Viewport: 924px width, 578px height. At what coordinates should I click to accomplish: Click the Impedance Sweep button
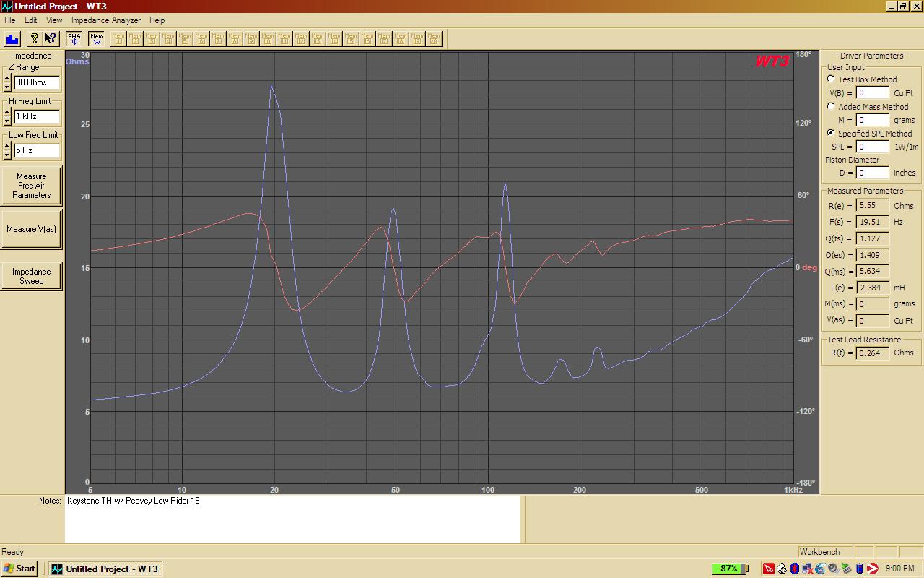tap(32, 276)
